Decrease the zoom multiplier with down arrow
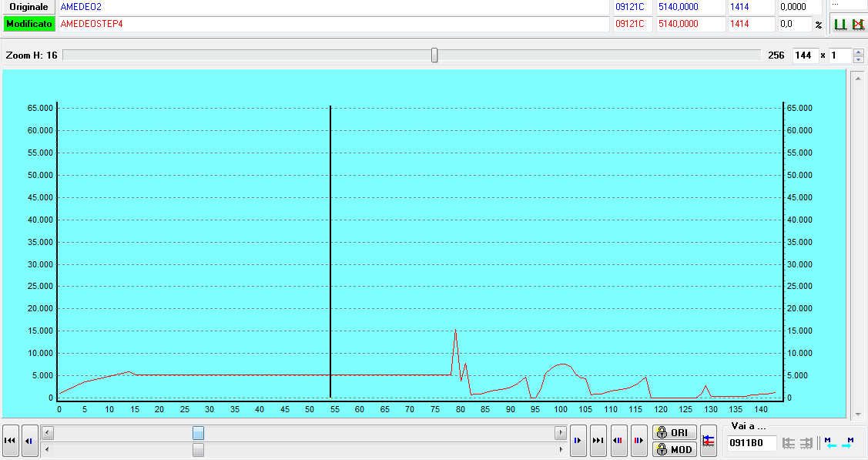The width and height of the screenshot is (868, 460). click(859, 59)
